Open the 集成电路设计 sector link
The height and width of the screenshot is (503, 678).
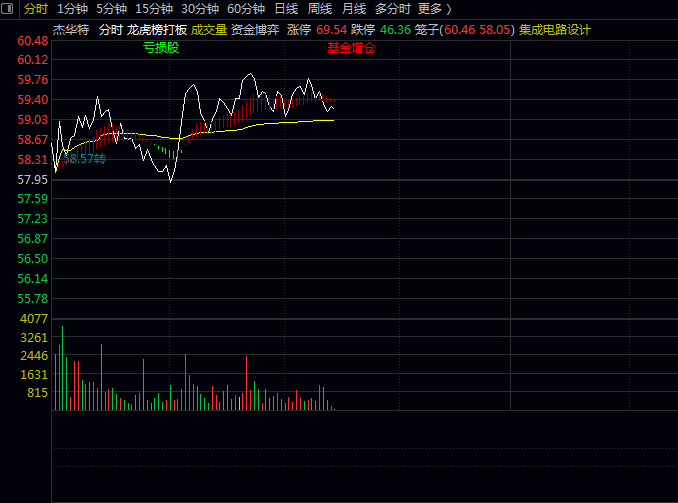tap(555, 30)
